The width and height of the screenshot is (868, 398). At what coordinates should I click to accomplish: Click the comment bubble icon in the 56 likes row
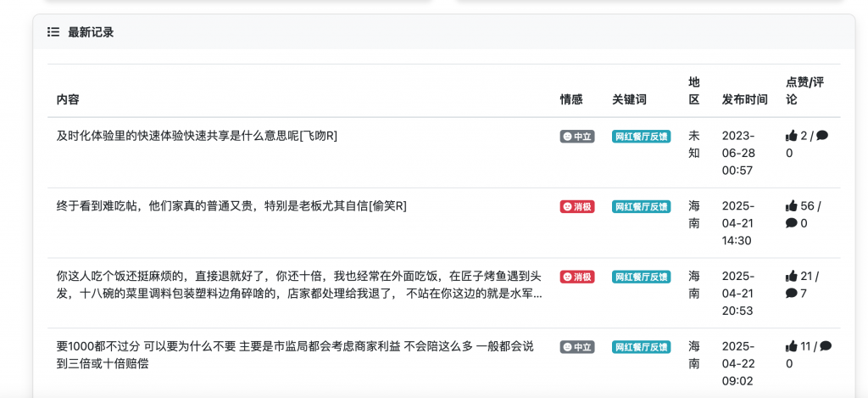tap(792, 223)
